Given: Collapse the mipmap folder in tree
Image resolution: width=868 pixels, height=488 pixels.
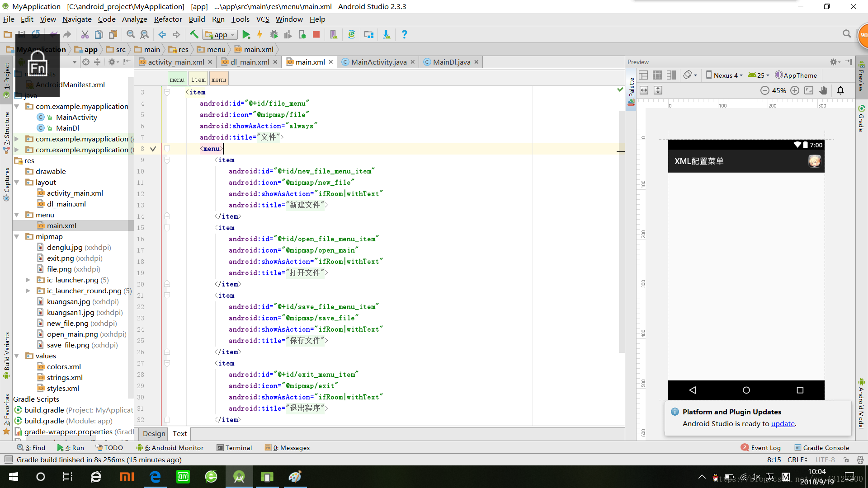Looking at the screenshot, I should pos(17,236).
